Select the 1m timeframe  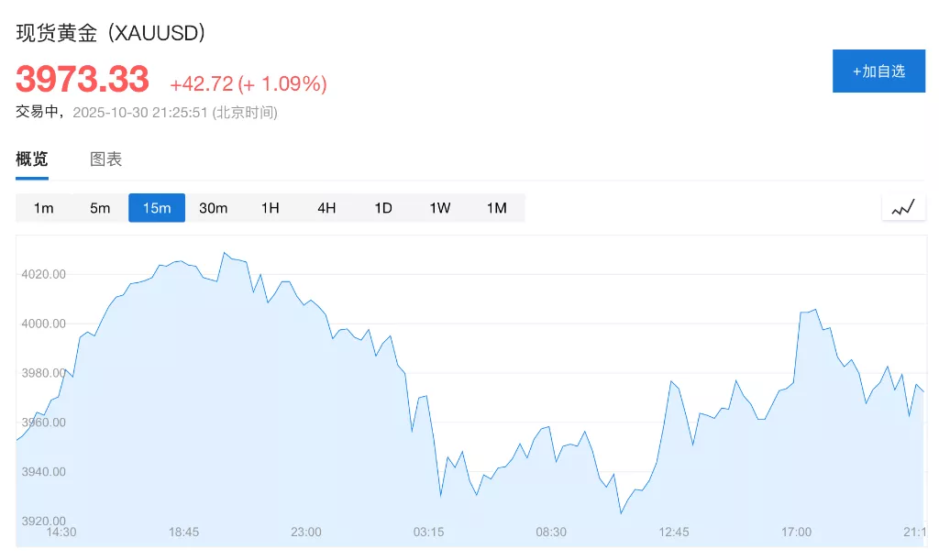pos(43,208)
